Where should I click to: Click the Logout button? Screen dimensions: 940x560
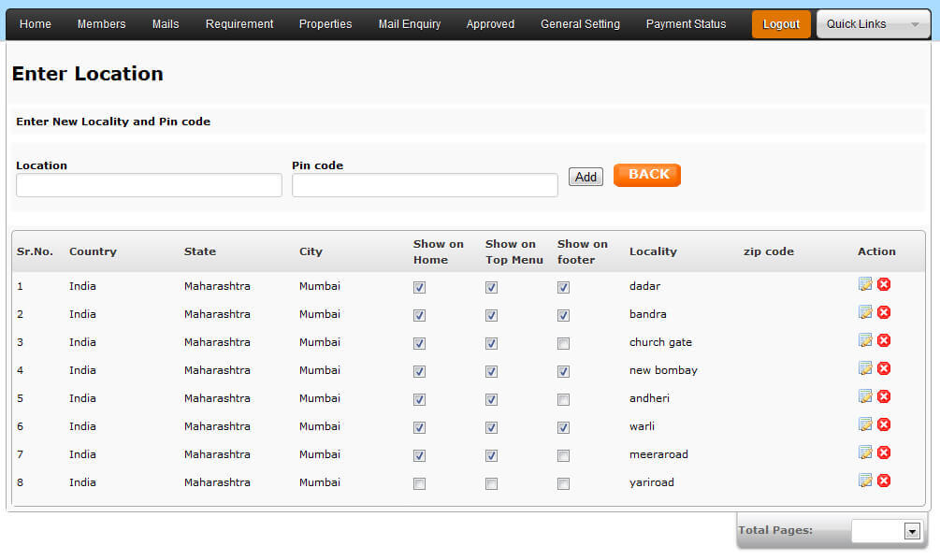[781, 24]
